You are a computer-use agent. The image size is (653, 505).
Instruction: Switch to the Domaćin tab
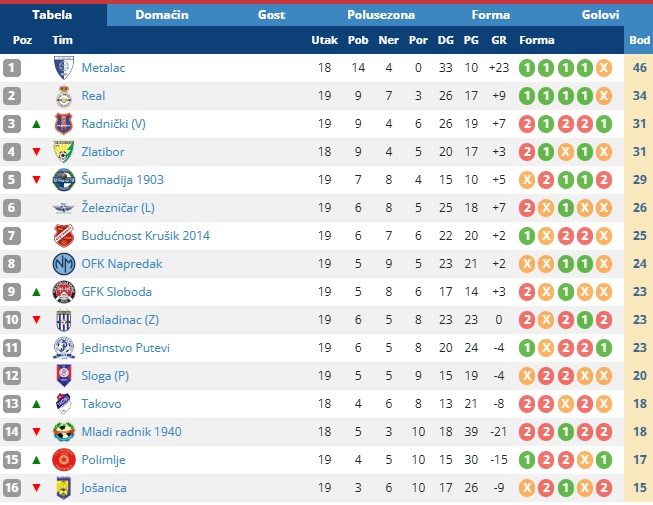[162, 15]
